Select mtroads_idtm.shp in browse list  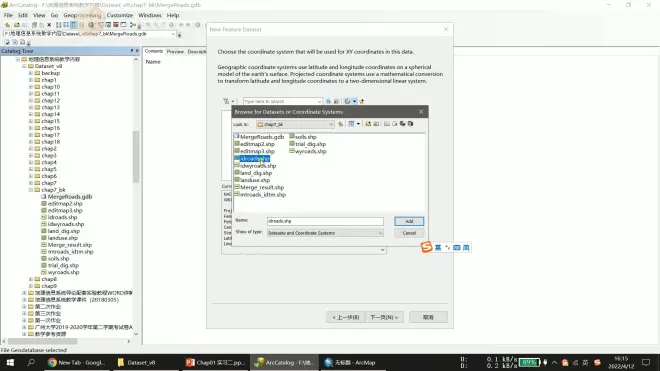point(260,195)
